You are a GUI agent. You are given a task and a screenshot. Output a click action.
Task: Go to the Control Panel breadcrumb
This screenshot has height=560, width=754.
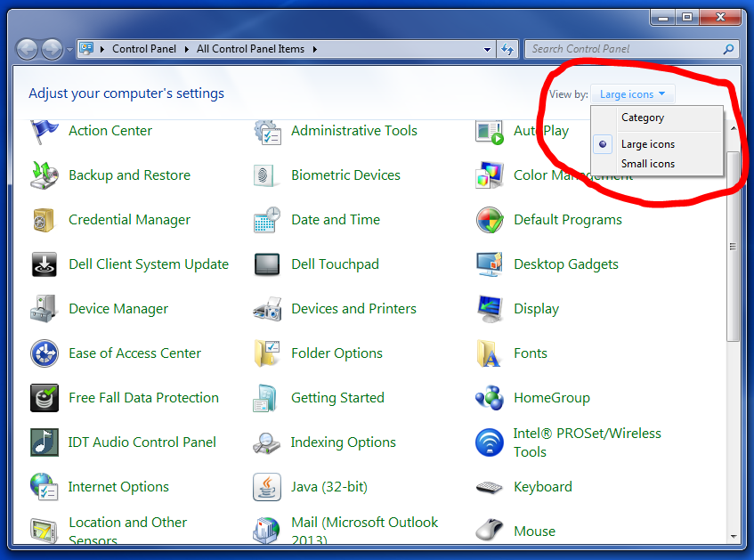coord(144,49)
